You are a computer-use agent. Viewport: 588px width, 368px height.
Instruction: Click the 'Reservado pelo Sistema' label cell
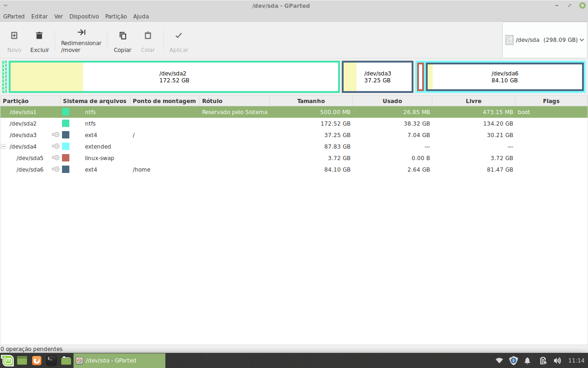coord(235,112)
